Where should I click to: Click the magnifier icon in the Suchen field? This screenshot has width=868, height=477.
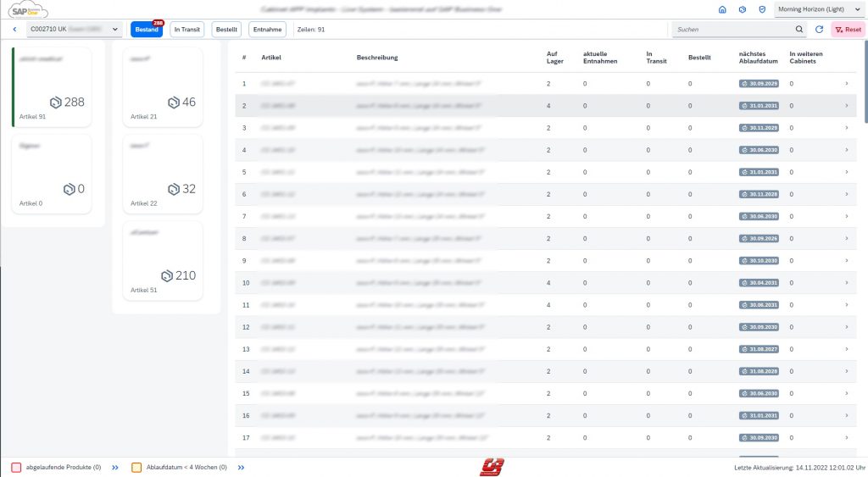799,30
